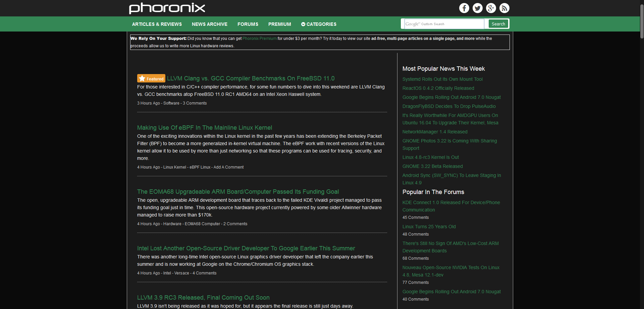Open the FORUMS menu item
Viewport: 644px width, 309px height.
[x=248, y=24]
